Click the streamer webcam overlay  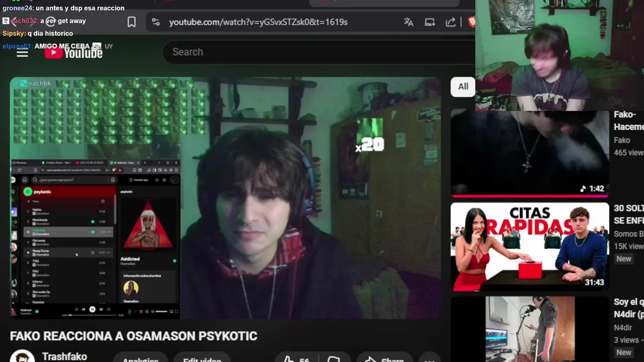[x=559, y=55]
